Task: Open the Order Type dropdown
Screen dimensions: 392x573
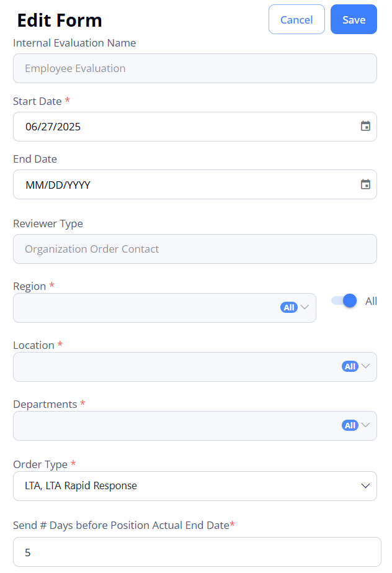Action: [x=195, y=485]
